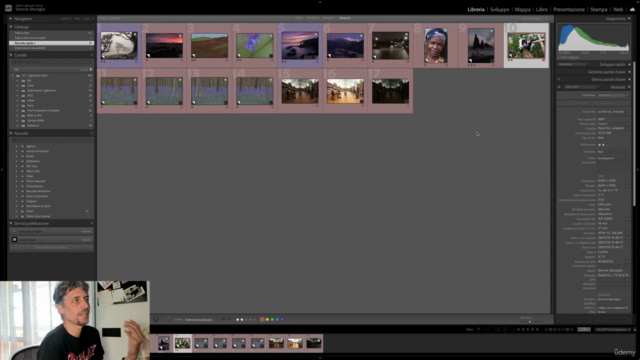Enable the Foto originale checkbox
Screen dimensions: 640x360
coord(560,58)
